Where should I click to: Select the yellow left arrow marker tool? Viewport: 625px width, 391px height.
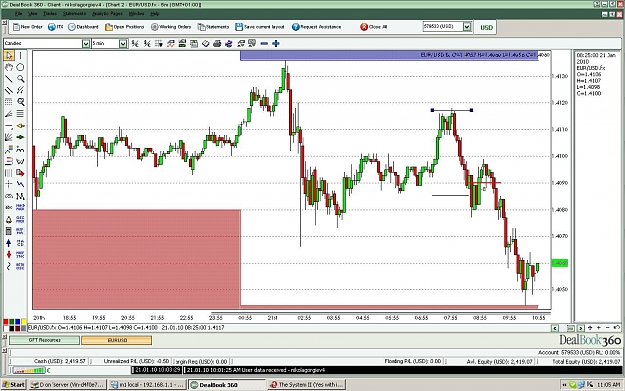click(20, 126)
